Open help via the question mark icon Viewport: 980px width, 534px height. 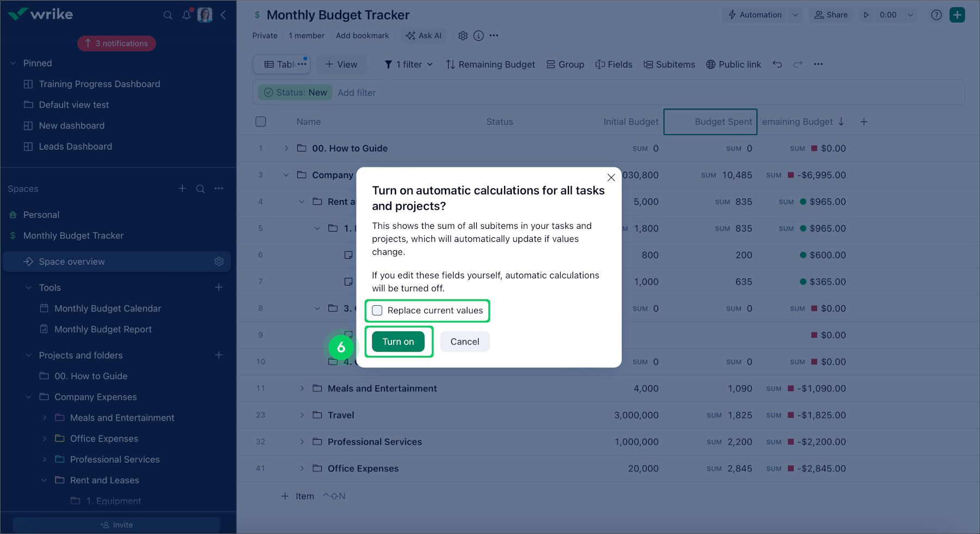point(936,15)
